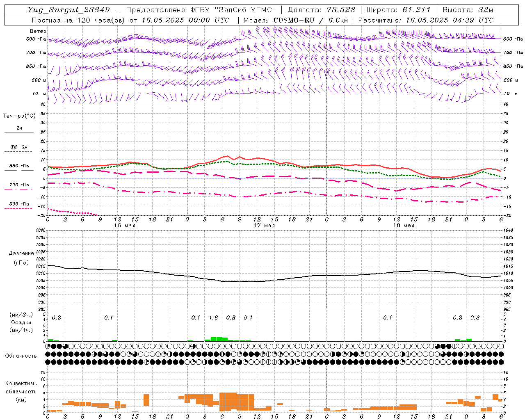
Task: Click the model name "COSMO-RU / 6.6км"
Action: [310, 20]
